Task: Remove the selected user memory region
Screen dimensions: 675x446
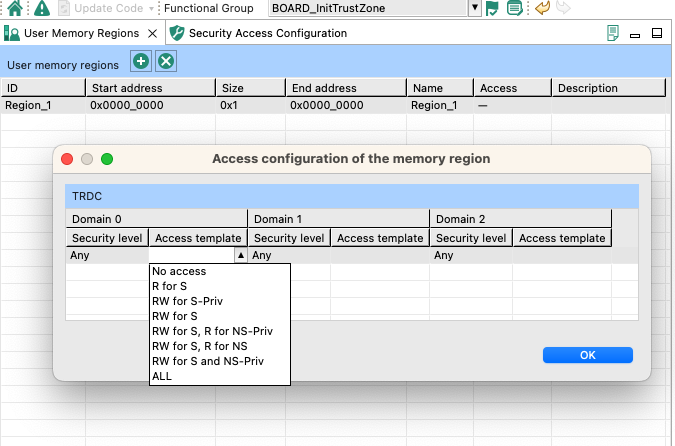Action: [166, 62]
